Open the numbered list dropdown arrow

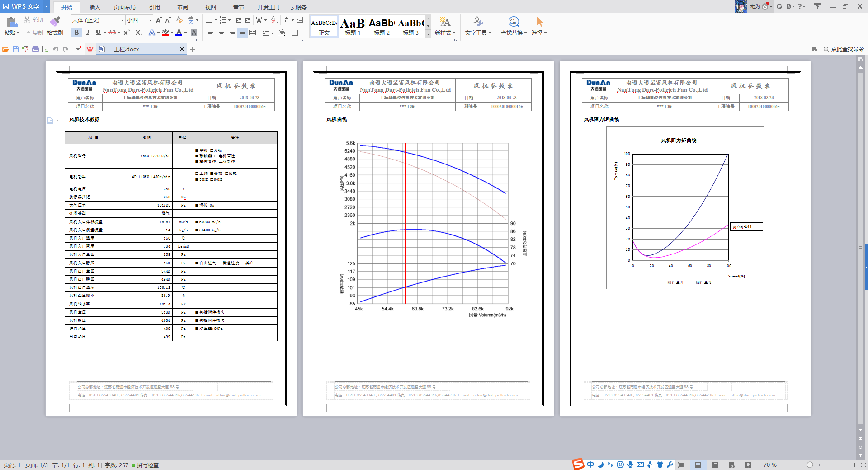click(x=229, y=20)
